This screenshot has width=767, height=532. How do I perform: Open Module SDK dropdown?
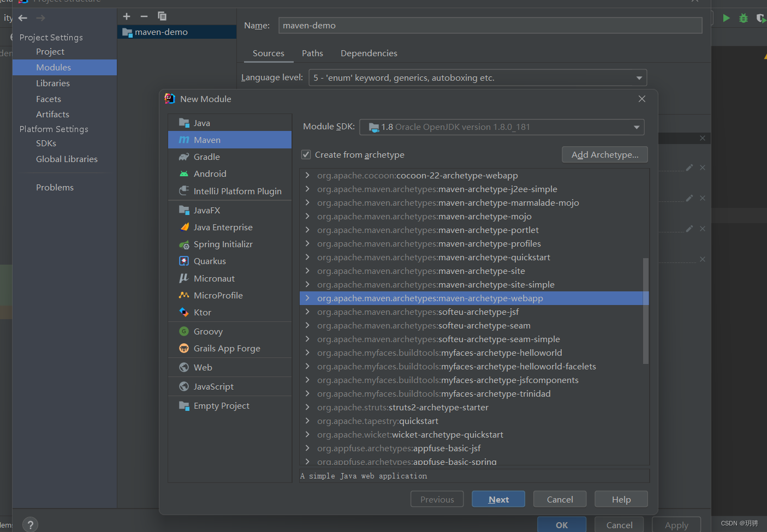coord(502,127)
